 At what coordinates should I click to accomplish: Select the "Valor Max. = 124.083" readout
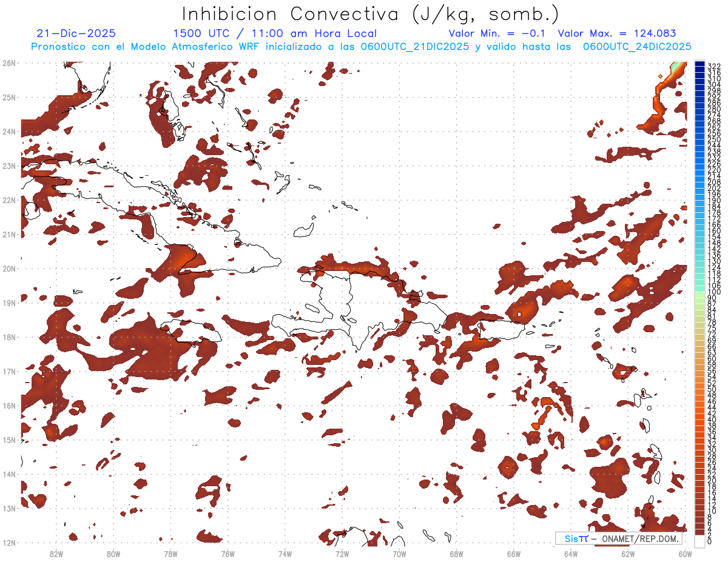(x=617, y=33)
